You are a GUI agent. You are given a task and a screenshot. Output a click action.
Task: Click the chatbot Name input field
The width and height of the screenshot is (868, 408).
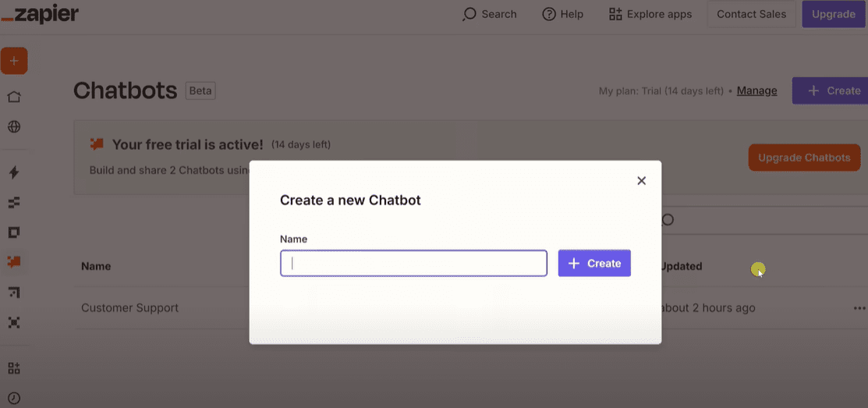(413, 264)
